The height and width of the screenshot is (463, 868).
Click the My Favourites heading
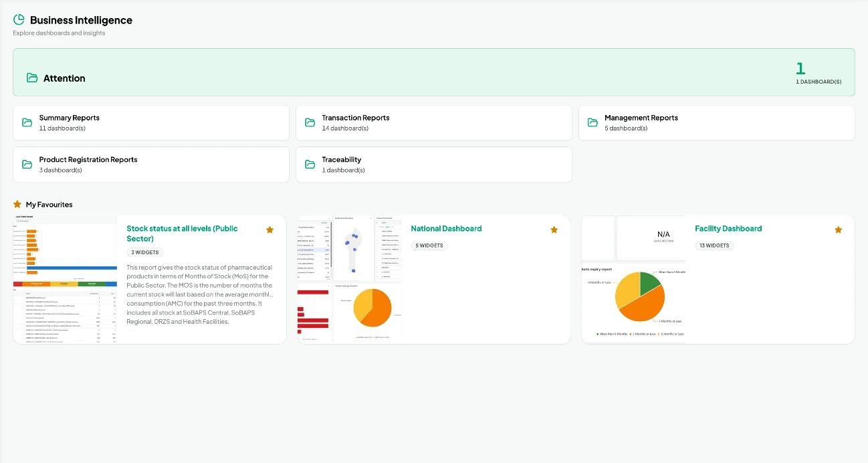pos(49,205)
